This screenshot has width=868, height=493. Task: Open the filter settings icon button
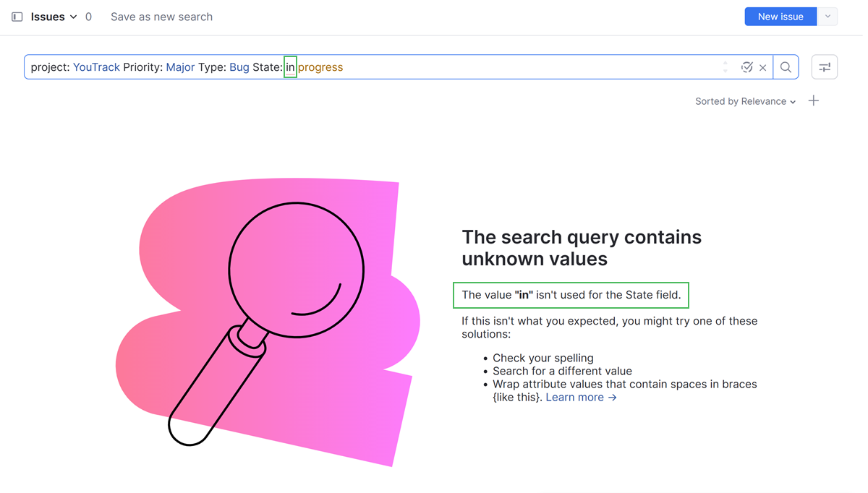(825, 67)
